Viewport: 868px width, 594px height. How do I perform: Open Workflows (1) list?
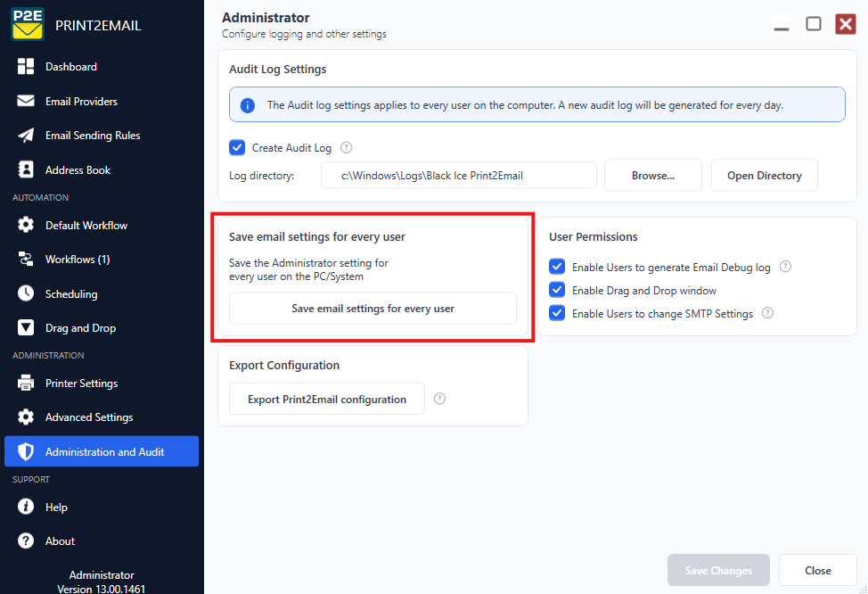tap(102, 259)
